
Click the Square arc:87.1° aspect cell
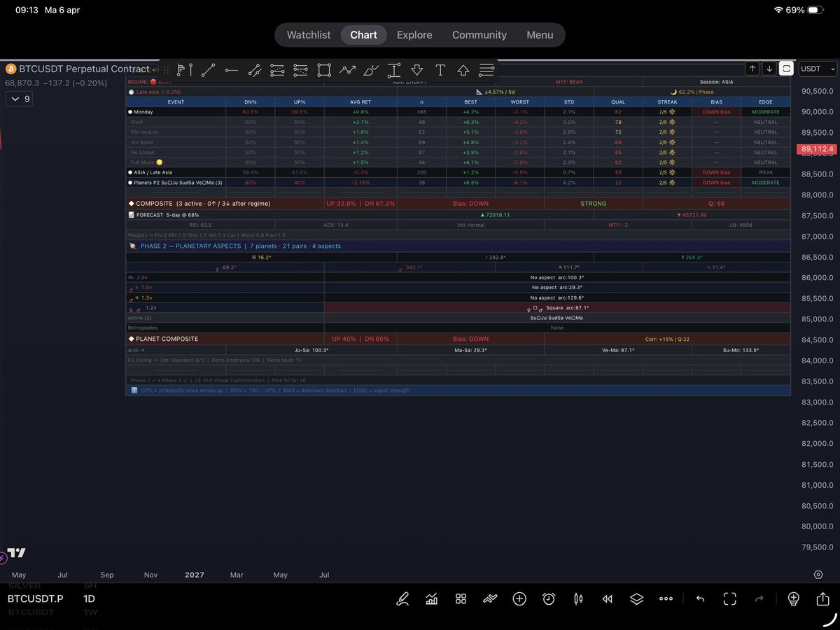[x=557, y=308]
